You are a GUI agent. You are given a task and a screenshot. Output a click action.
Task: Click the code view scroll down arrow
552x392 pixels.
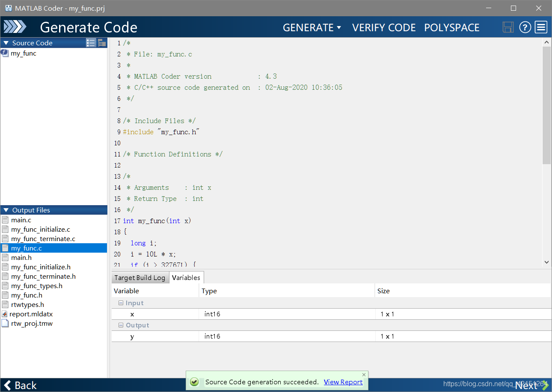(546, 262)
